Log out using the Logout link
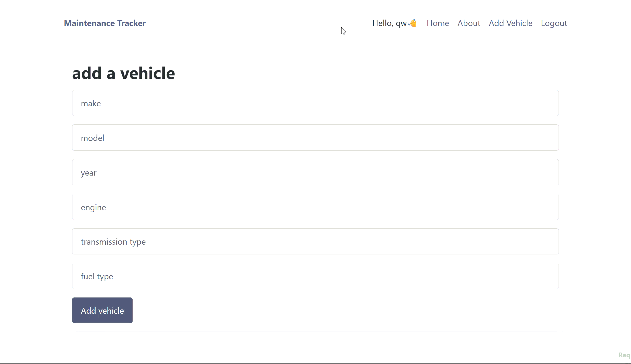 (554, 23)
